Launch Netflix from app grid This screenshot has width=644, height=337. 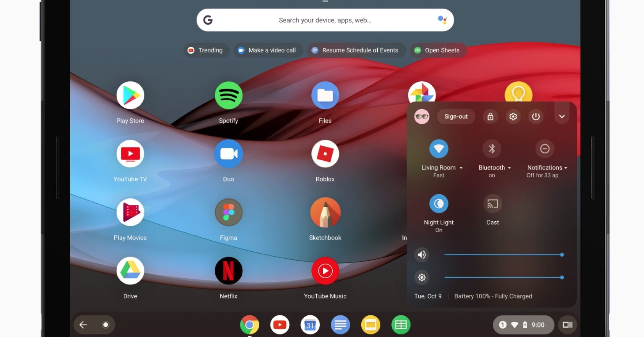click(228, 271)
